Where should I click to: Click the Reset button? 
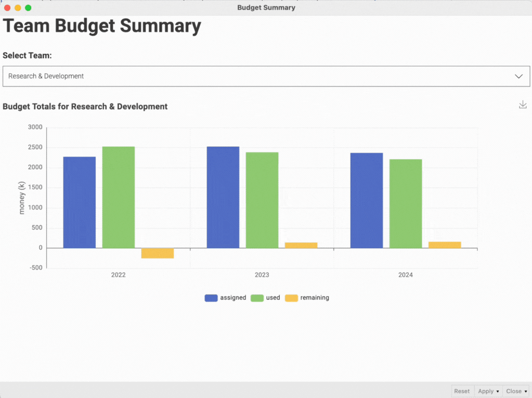coord(462,391)
